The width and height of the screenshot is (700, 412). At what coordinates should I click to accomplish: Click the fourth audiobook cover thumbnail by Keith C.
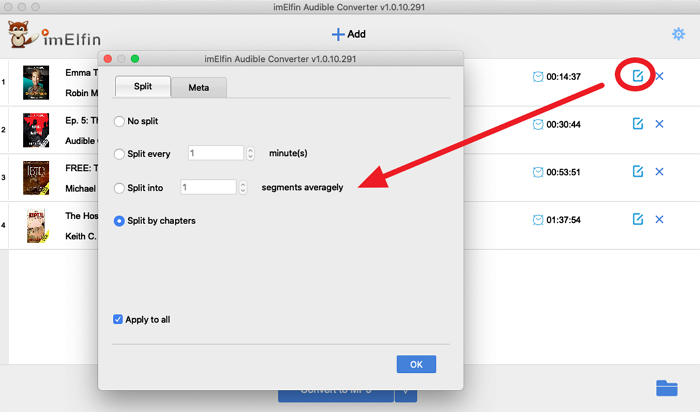click(36, 226)
